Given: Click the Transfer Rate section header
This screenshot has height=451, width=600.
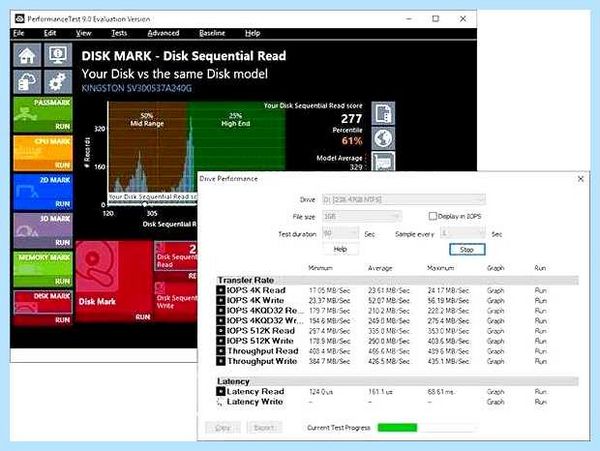Looking at the screenshot, I should click(397, 280).
